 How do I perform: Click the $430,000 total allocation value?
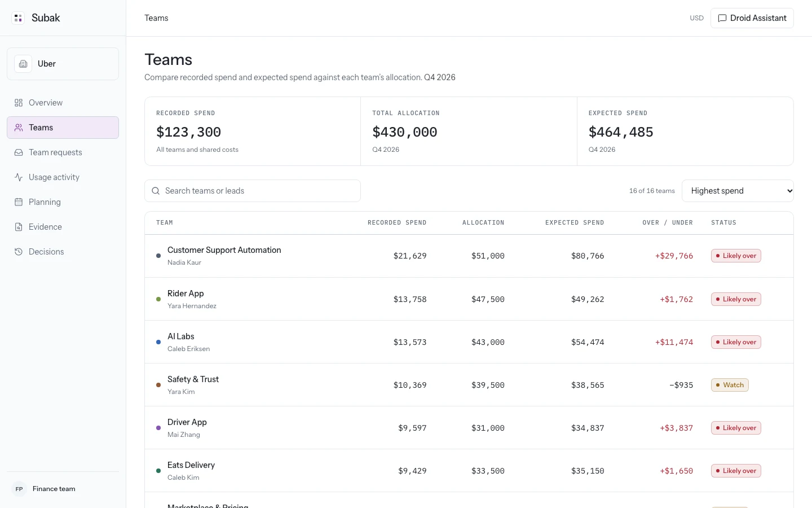405,132
